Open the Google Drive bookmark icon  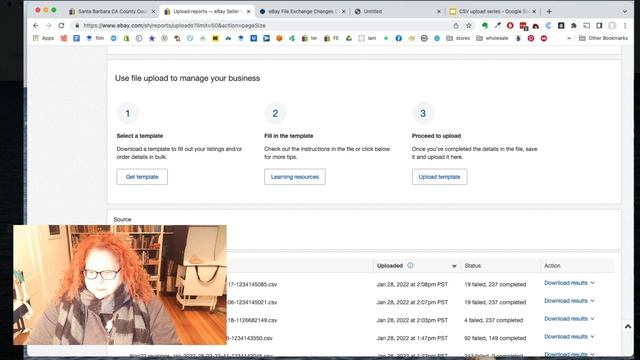click(349, 38)
